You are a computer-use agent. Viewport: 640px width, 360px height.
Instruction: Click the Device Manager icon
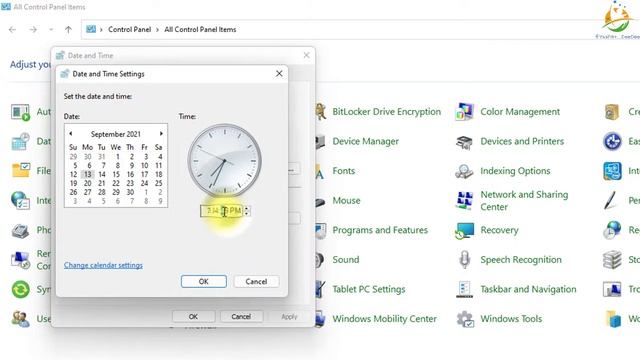[x=320, y=141]
